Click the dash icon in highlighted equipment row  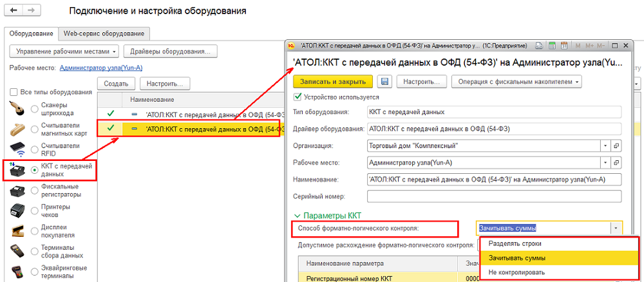click(x=135, y=129)
